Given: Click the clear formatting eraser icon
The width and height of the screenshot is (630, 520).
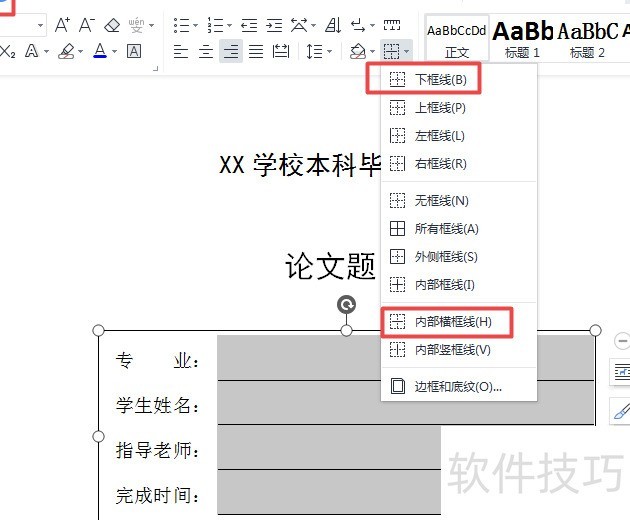Looking at the screenshot, I should [x=112, y=25].
